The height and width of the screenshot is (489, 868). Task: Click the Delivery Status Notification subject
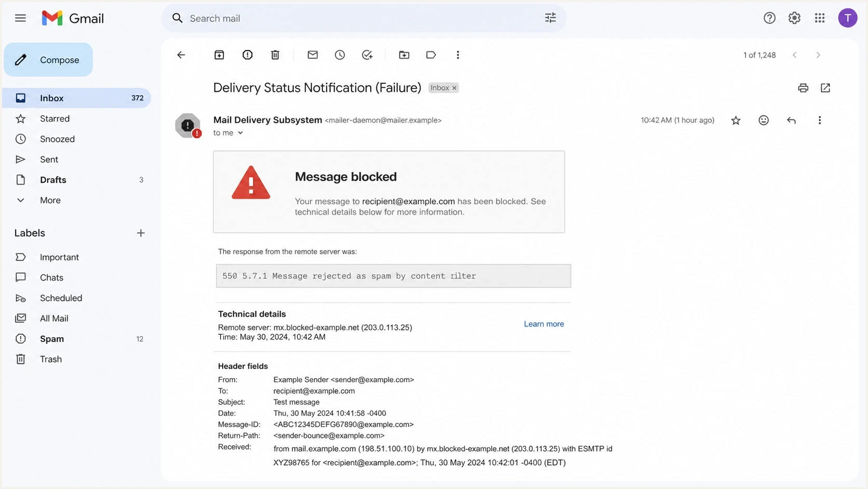(x=317, y=88)
